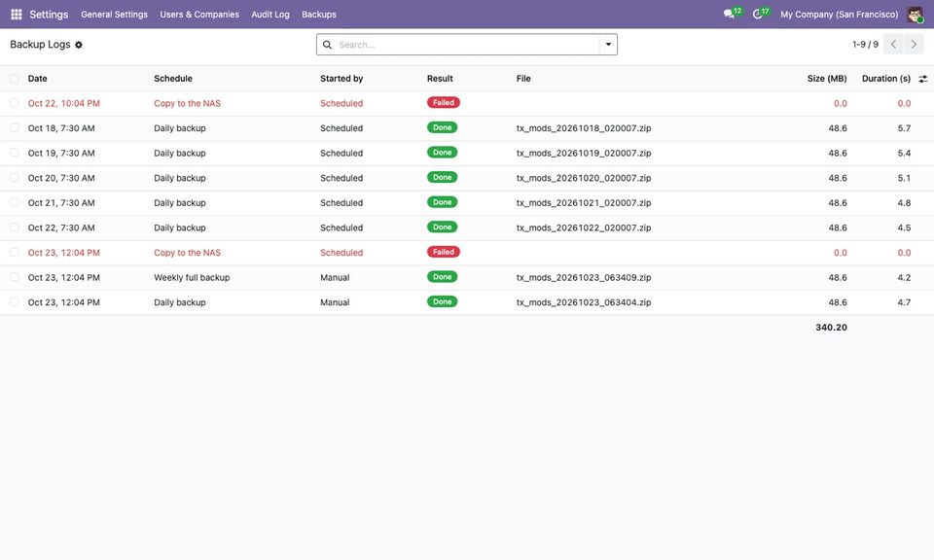Click the search magnifier icon
Image resolution: width=934 pixels, height=560 pixels.
[327, 45]
